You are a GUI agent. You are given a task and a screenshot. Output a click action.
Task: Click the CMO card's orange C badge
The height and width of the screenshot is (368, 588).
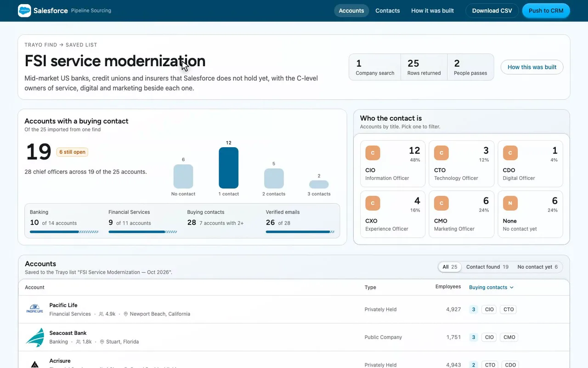[441, 203]
